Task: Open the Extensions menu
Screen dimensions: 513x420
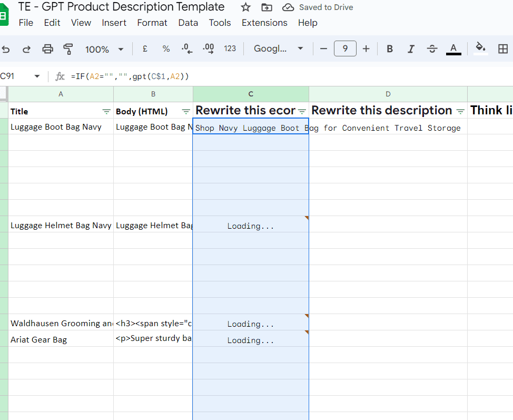Action: tap(264, 23)
